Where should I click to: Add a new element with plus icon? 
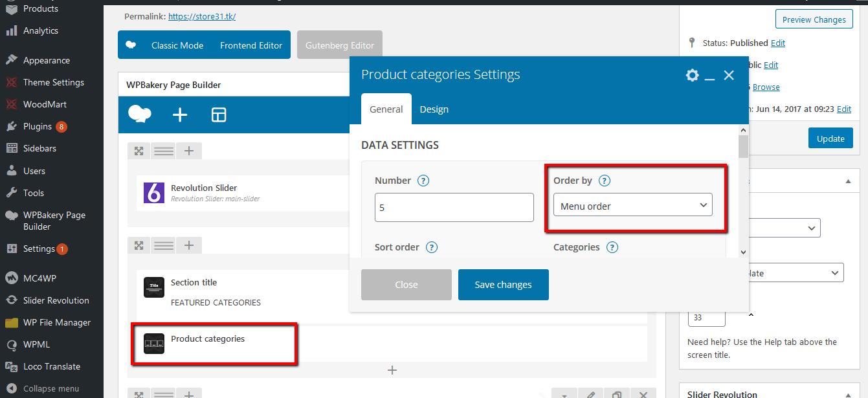click(180, 115)
